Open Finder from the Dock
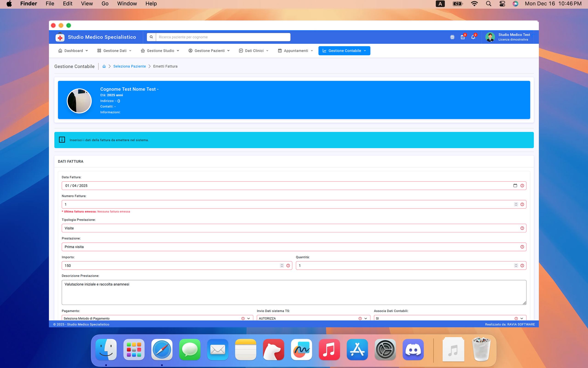 tap(106, 350)
